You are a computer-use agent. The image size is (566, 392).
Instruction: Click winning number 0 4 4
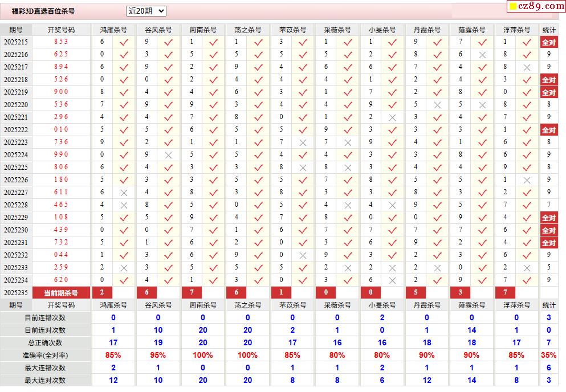[x=61, y=255]
